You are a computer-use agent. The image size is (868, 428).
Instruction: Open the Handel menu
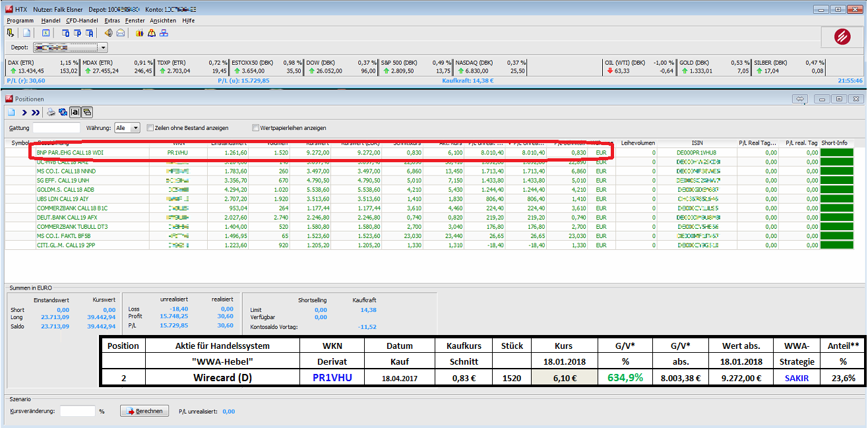(51, 20)
